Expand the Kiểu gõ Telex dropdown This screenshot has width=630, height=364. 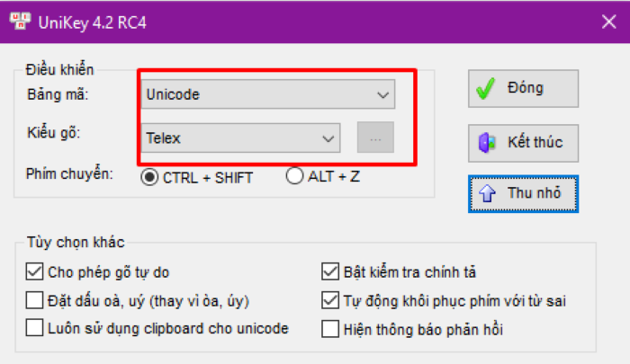240,138
